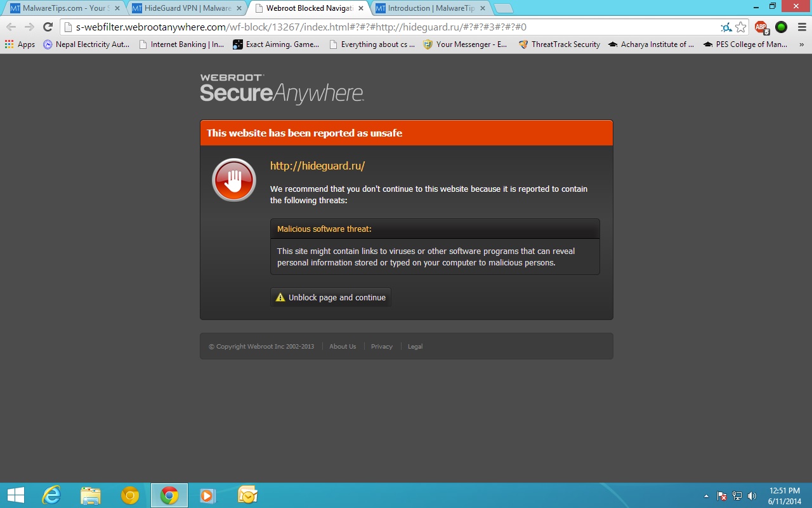
Task: Close the Introduction | MalwareTips tab
Action: click(482, 9)
